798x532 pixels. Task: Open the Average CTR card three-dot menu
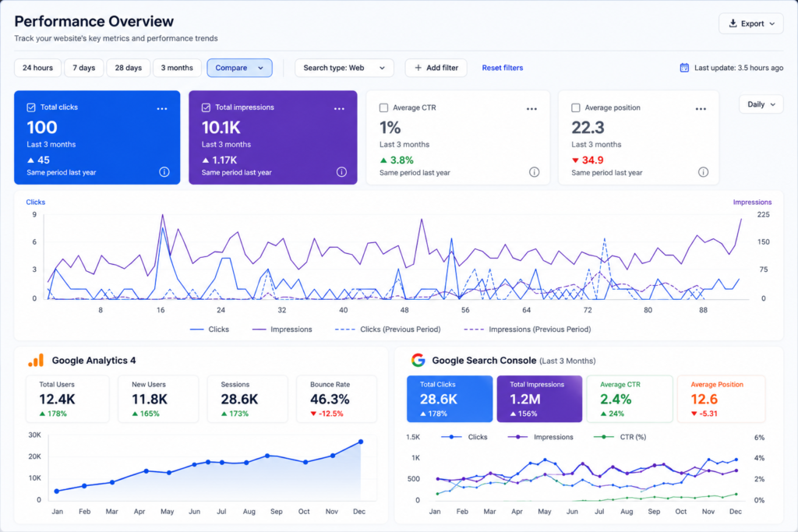point(531,109)
